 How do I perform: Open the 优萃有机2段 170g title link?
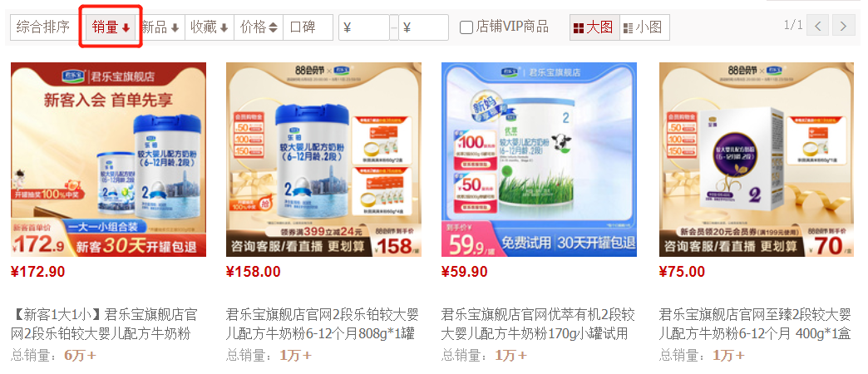tap(538, 325)
